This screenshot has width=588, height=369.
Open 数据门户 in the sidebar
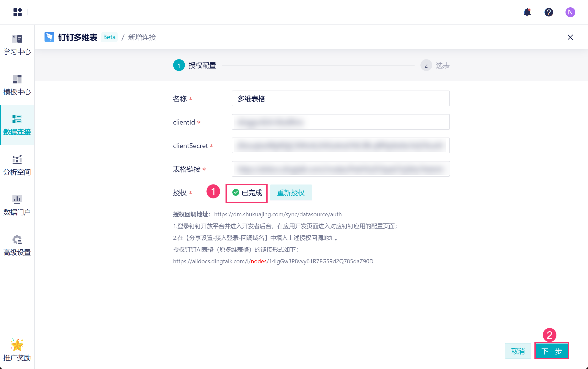pyautogui.click(x=17, y=205)
